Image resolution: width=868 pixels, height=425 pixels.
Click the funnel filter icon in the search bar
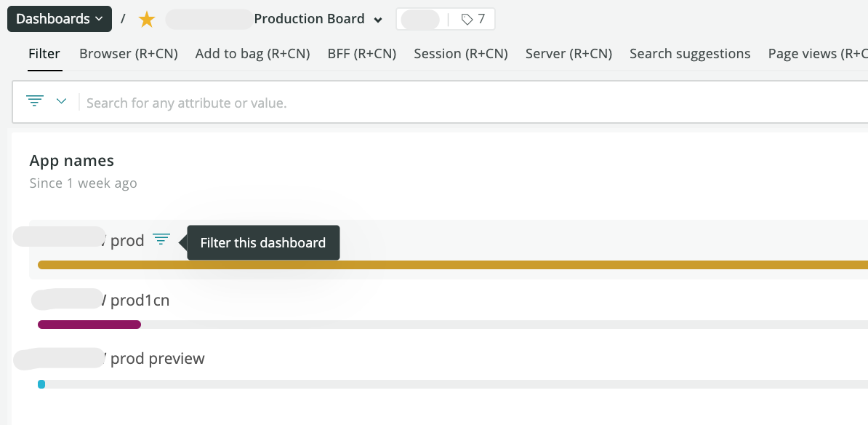[34, 100]
